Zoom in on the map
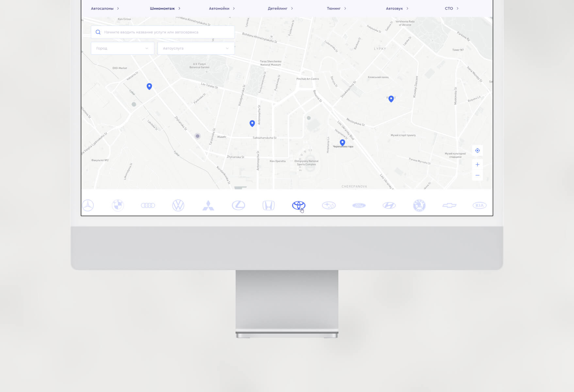The image size is (574, 392). [477, 165]
